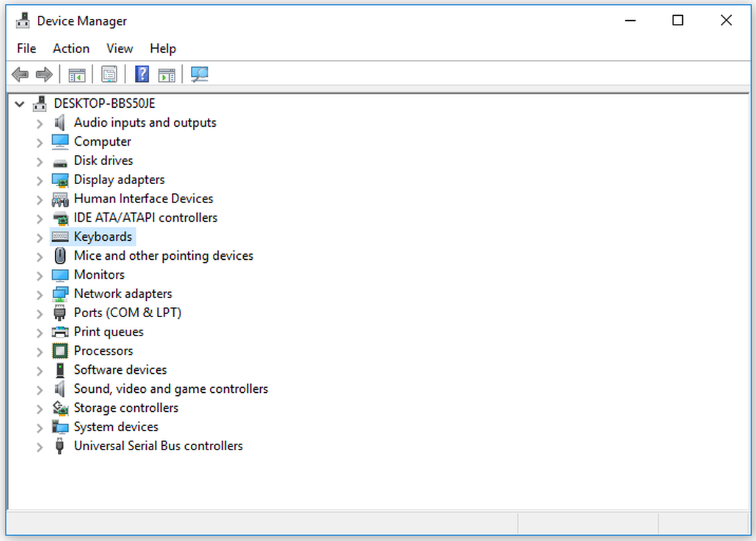Click the IDE ATA/ATAPI controllers icon
This screenshot has height=541, width=756.
(60, 218)
